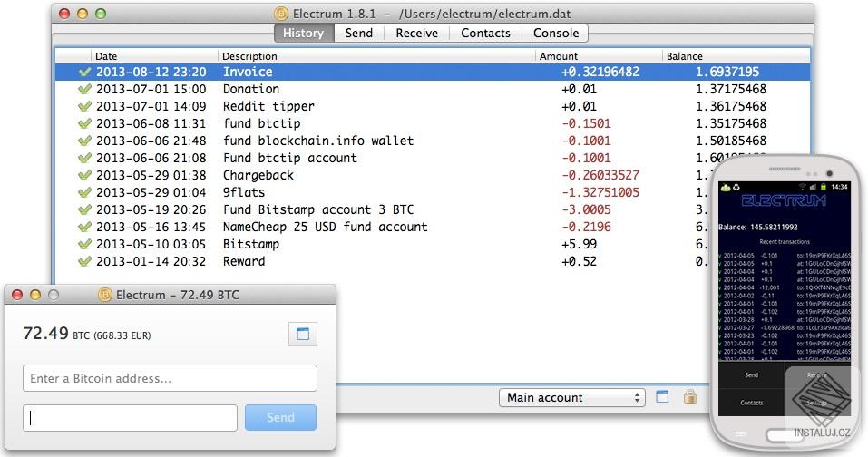Click the window switch icon in main status bar
This screenshot has width=868, height=457.
click(662, 396)
